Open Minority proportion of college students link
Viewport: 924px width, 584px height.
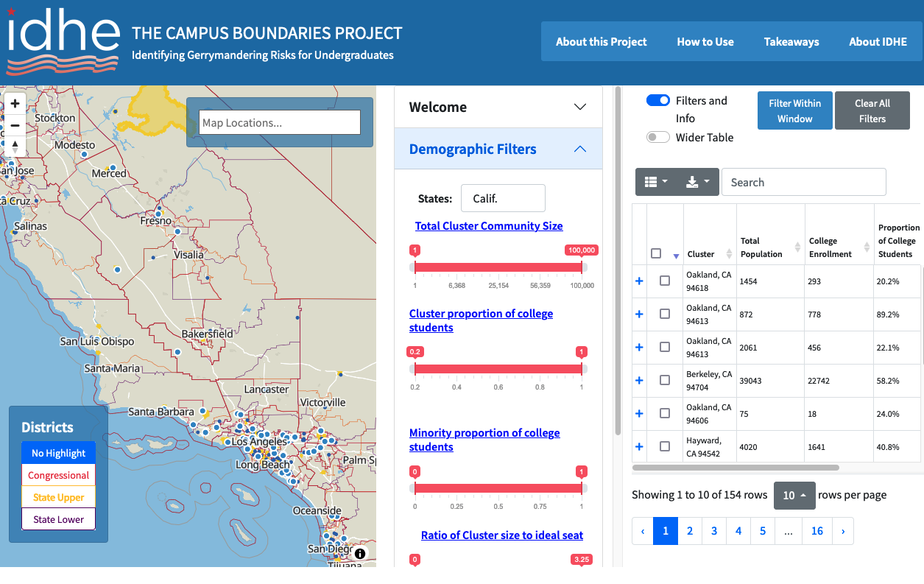coord(484,440)
